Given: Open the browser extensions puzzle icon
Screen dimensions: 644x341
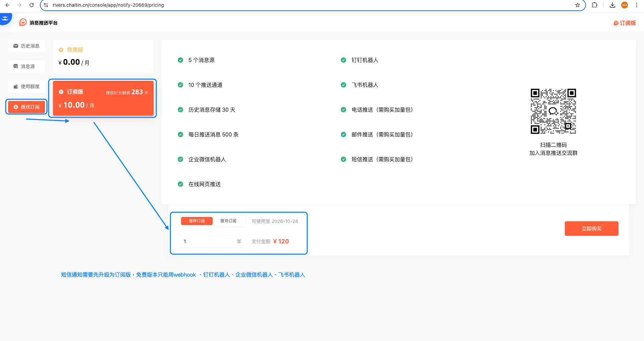Looking at the screenshot, I should [x=594, y=5].
